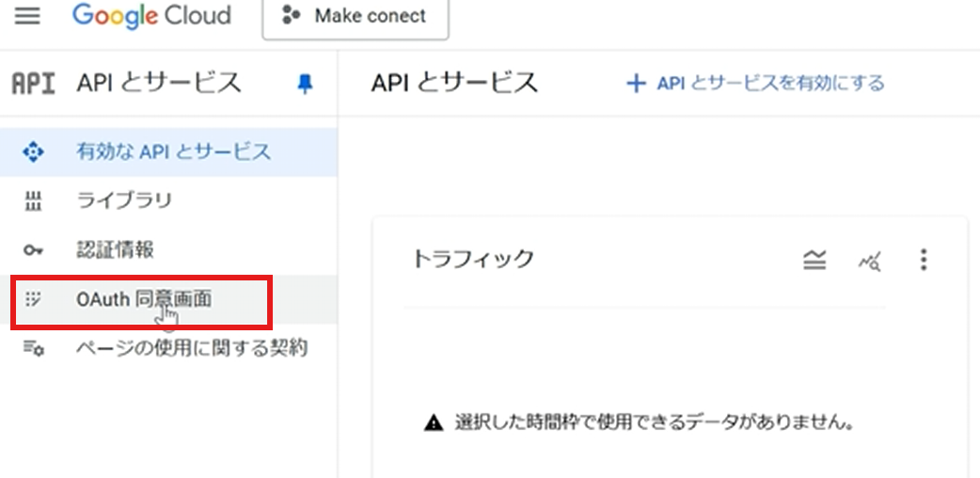Viewport: 980px width, 478px height.
Task: Click the key icon beside 認証情報
Action: (x=33, y=250)
